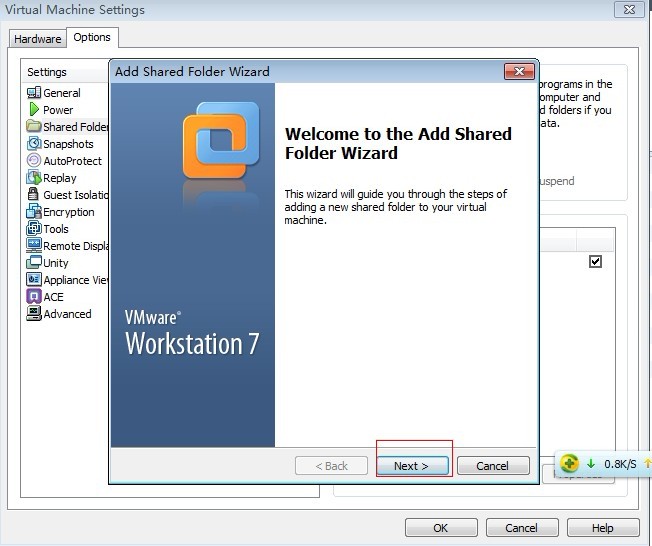This screenshot has height=546, width=652.
Task: Click the disabled Back button
Action: tap(331, 466)
